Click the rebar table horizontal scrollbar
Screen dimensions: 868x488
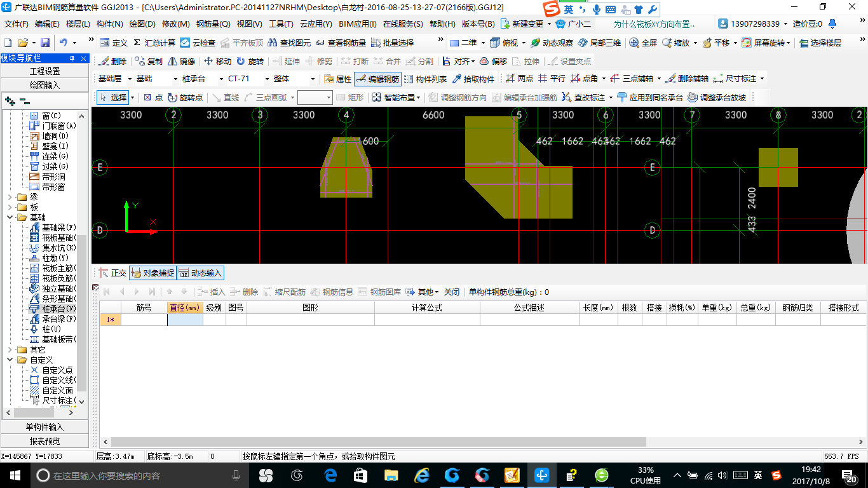(x=379, y=442)
